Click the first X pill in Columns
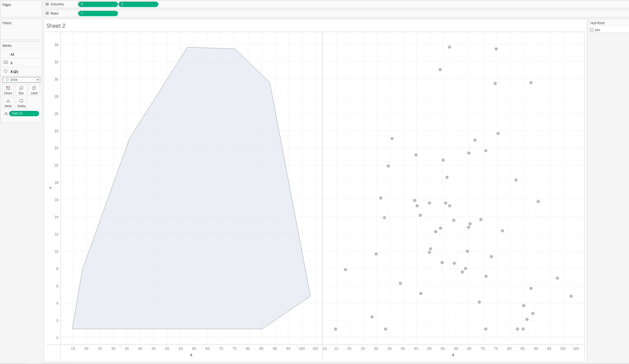The image size is (629, 364). [98, 4]
